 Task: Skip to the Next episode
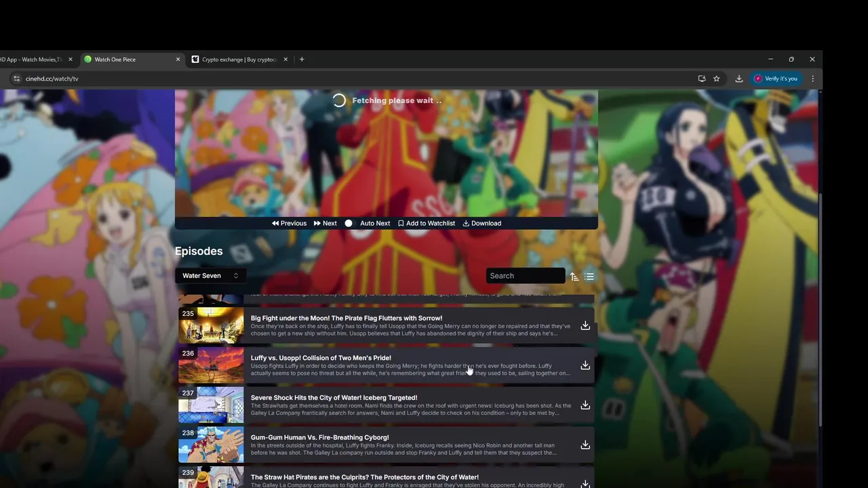tap(325, 223)
